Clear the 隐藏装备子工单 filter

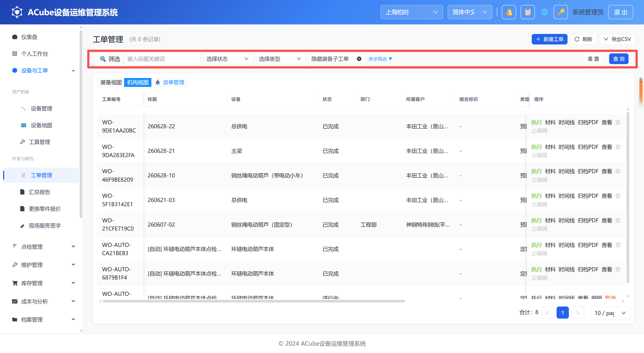coord(359,59)
